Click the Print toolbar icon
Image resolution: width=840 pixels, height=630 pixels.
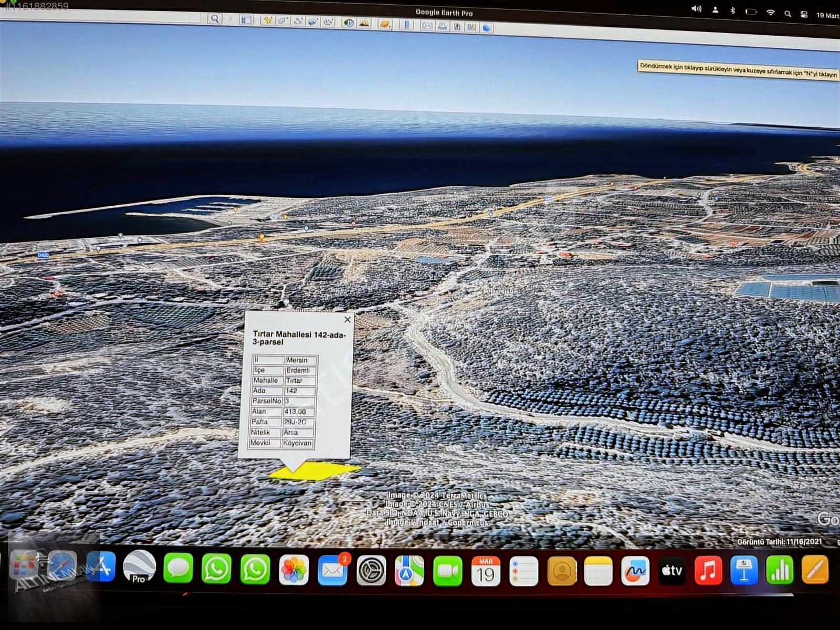point(442,26)
